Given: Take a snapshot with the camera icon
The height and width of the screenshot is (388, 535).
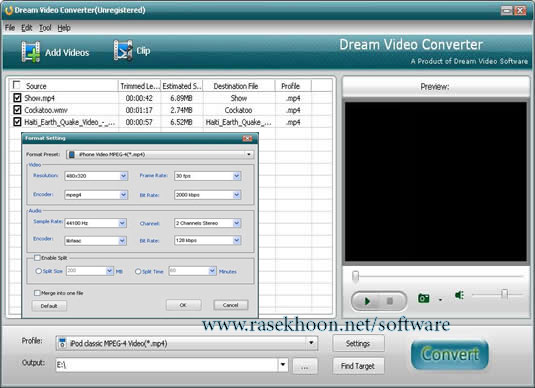Looking at the screenshot, I should (x=424, y=298).
